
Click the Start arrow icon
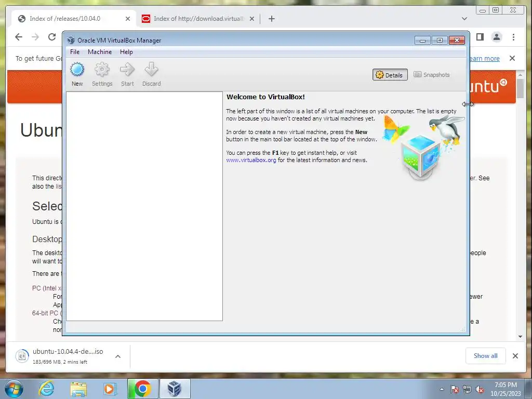point(127,74)
